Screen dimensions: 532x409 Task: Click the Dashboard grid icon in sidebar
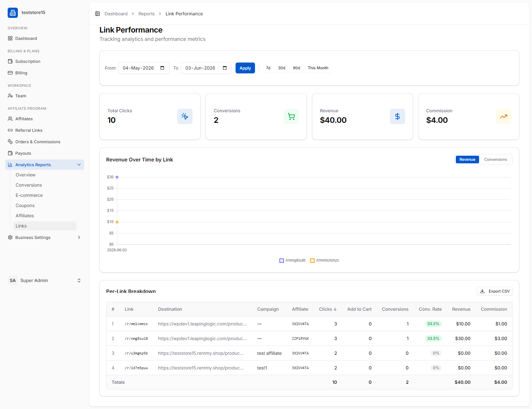point(10,38)
